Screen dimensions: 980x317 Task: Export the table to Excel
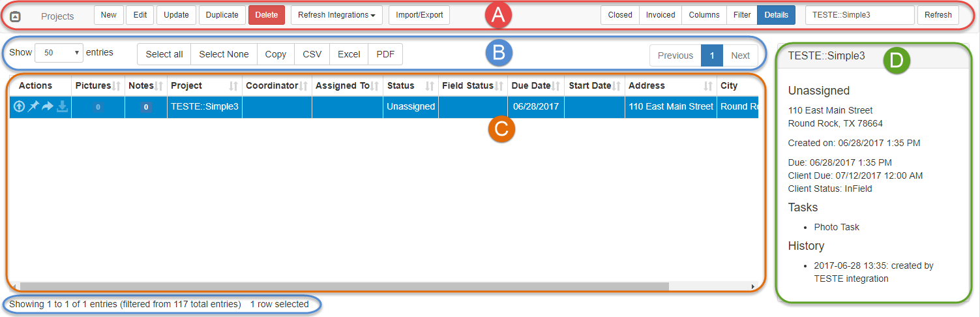coord(349,54)
